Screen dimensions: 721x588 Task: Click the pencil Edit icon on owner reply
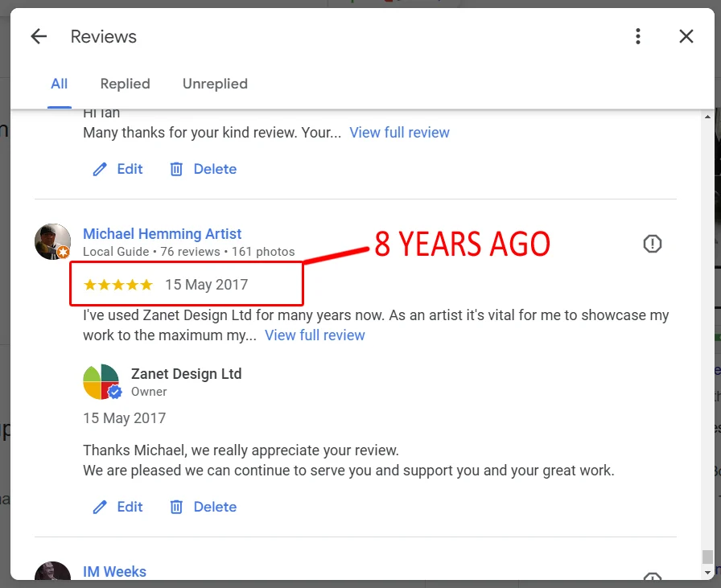[x=99, y=507]
